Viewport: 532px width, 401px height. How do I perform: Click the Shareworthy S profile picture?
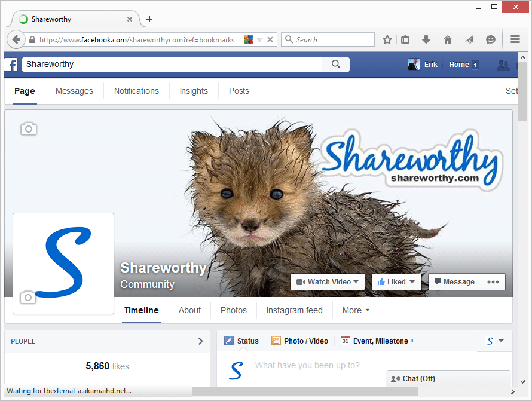coord(63,264)
